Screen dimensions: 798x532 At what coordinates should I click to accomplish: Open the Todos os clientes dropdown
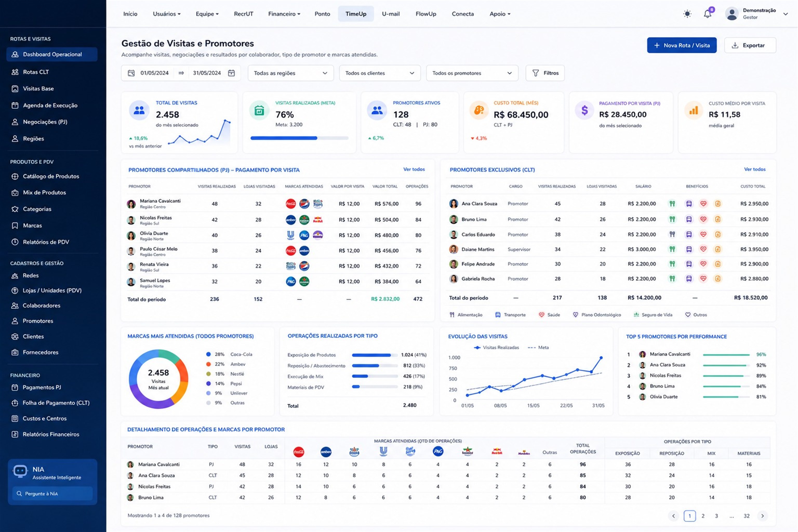[x=380, y=73]
